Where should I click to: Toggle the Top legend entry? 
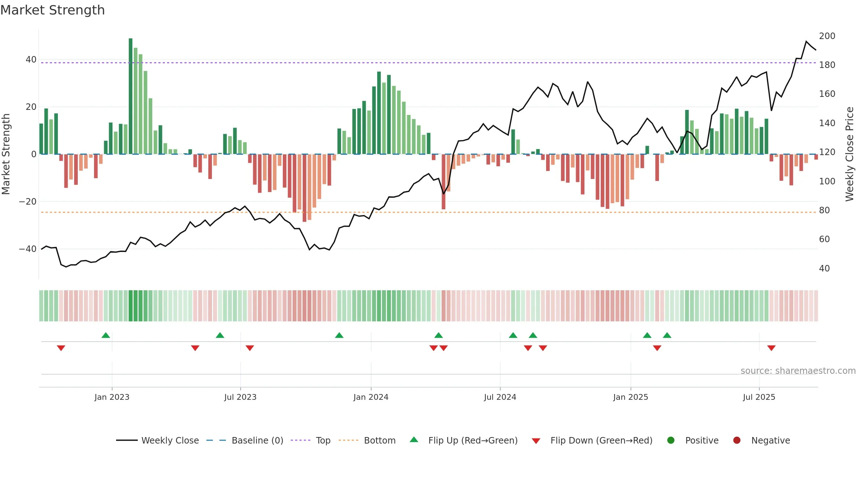pyautogui.click(x=311, y=440)
